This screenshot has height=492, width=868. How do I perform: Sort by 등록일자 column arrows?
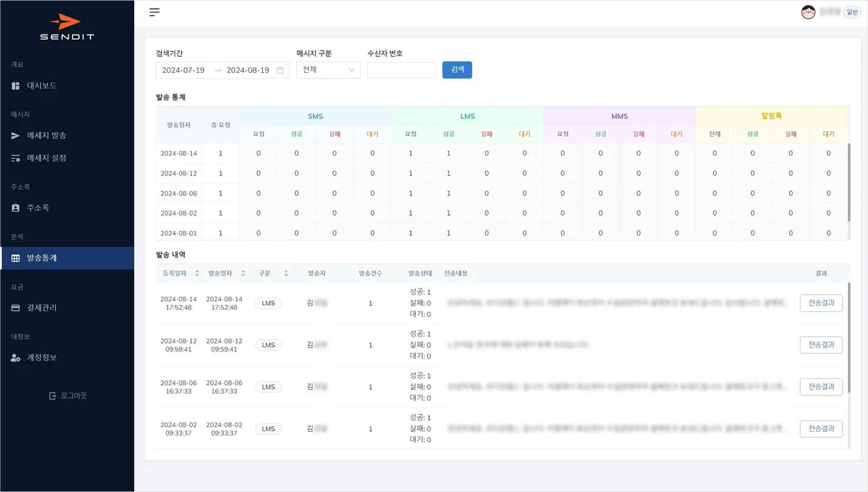[197, 273]
